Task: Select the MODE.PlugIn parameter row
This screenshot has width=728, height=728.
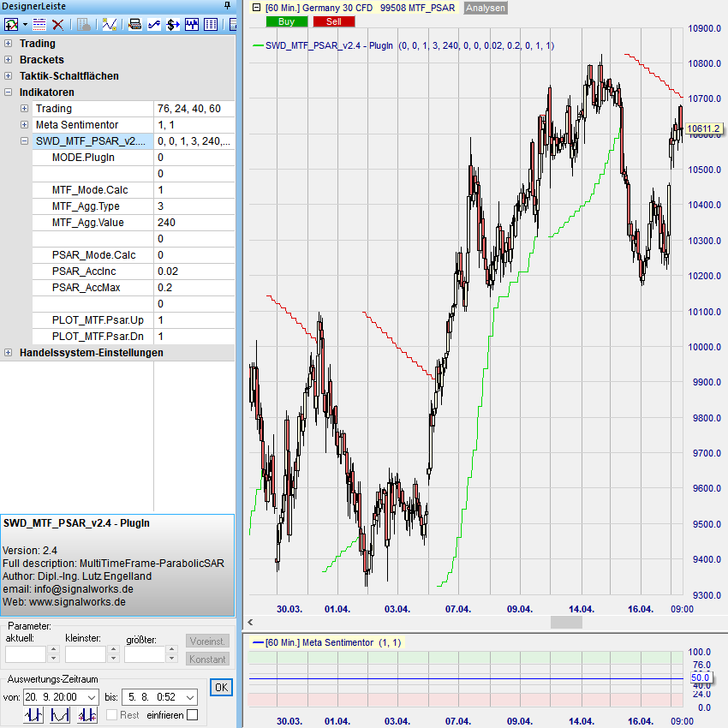Action: [134, 158]
